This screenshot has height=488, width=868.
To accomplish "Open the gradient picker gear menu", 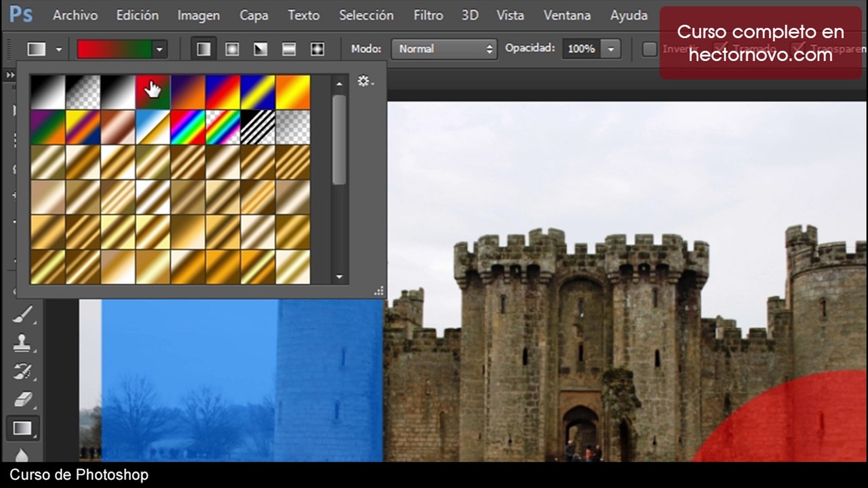I will [366, 81].
